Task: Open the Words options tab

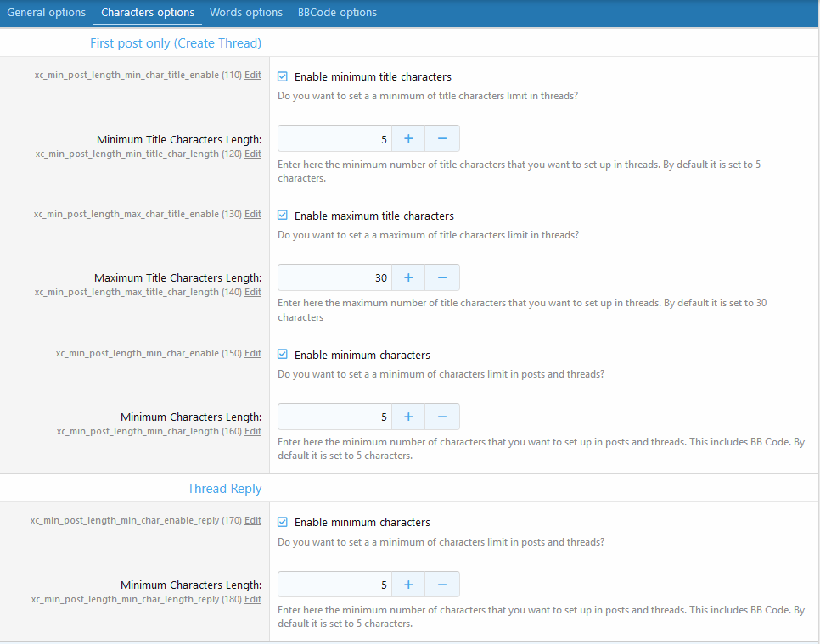Action: pyautogui.click(x=246, y=13)
